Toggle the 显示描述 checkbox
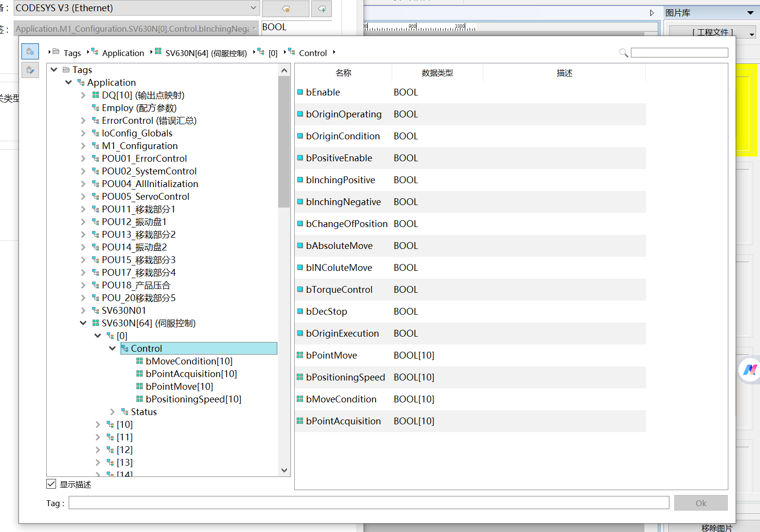760x532 pixels. pyautogui.click(x=51, y=484)
